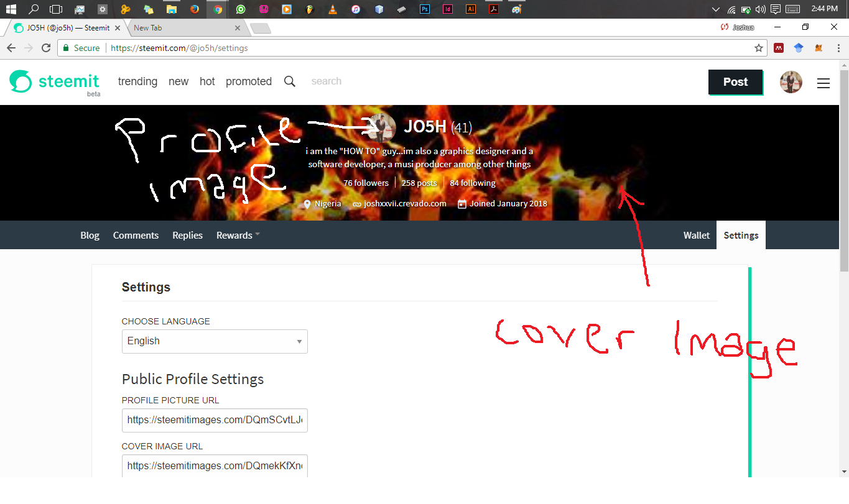
Task: Open Paint from taskbar
Action: point(516,9)
